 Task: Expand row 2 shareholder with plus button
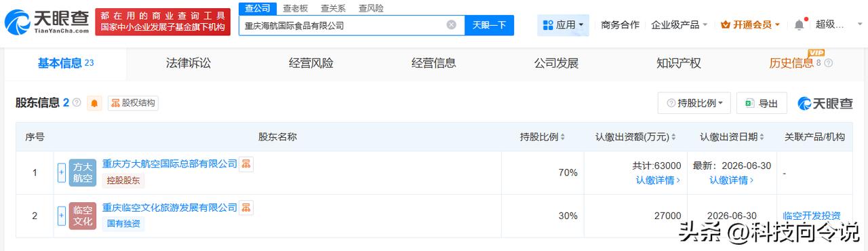pos(62,216)
